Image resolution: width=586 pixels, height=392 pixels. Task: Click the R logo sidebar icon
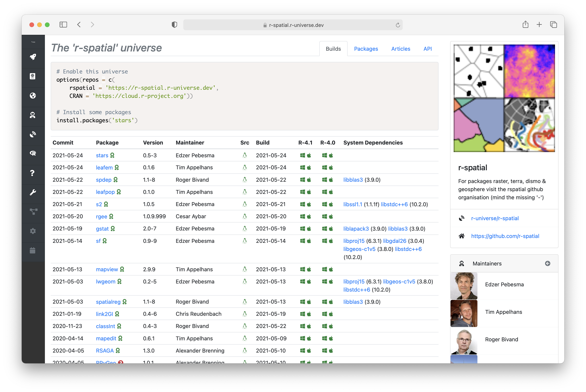33,153
